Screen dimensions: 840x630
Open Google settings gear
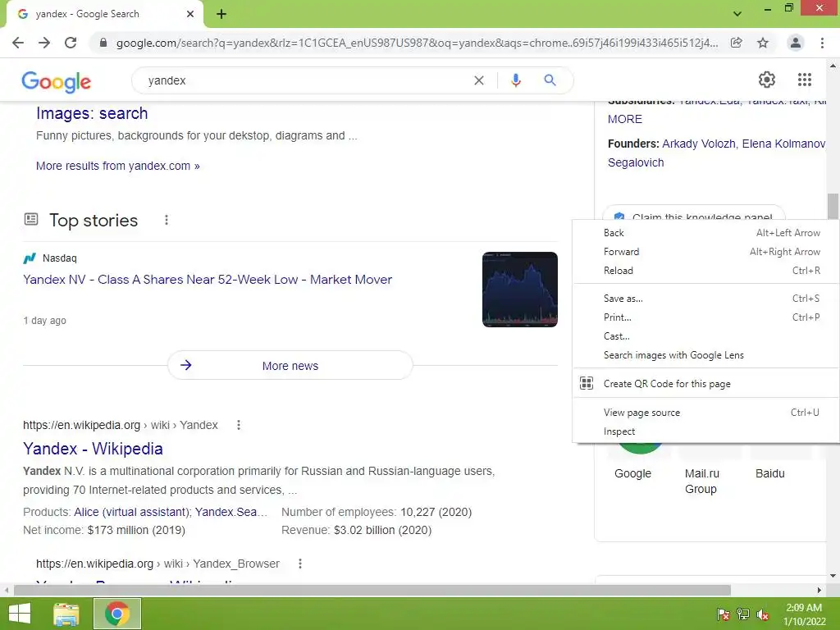click(767, 80)
